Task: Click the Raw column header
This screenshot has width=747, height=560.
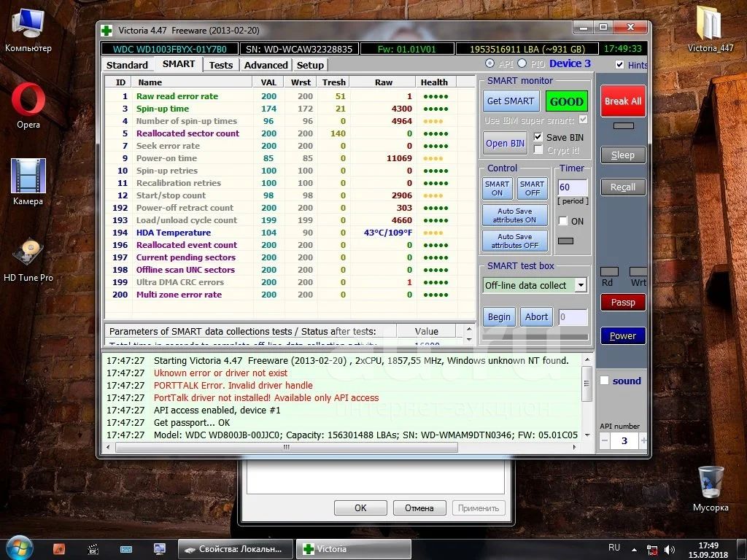Action: pyautogui.click(x=384, y=82)
